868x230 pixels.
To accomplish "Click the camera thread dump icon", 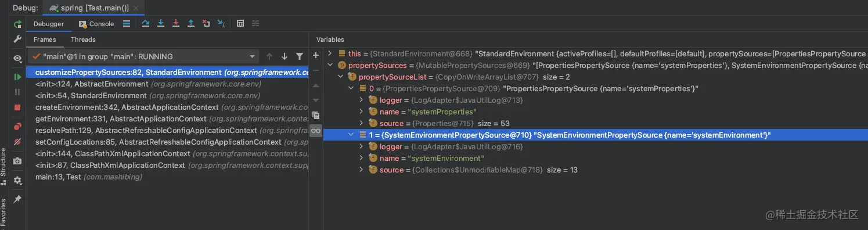I will (17, 161).
